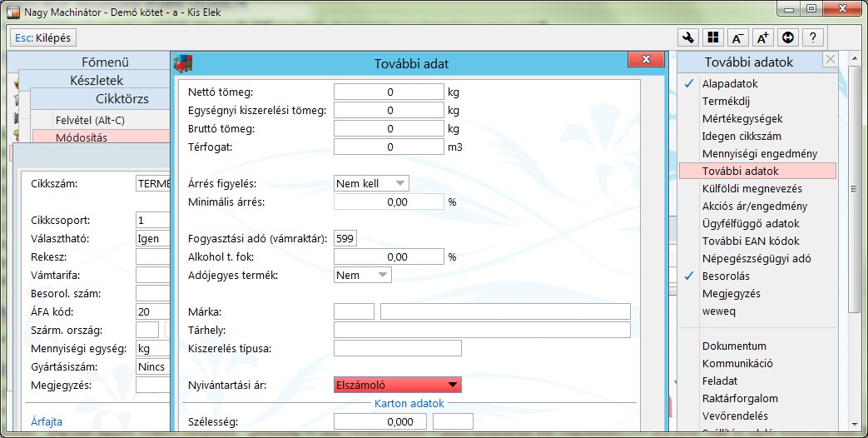Open Idegen cikkszám entry
868x438 pixels.
(x=742, y=137)
